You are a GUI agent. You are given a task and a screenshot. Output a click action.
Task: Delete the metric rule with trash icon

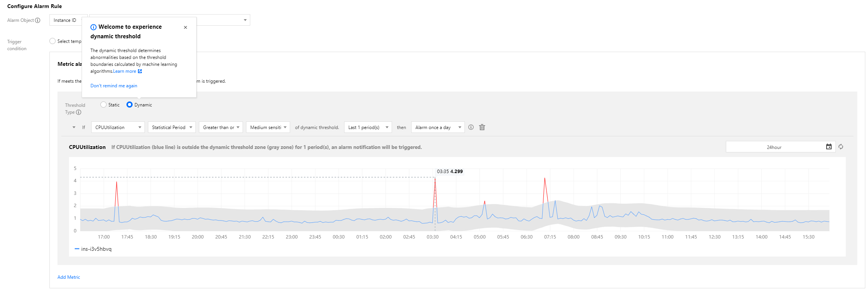(482, 128)
